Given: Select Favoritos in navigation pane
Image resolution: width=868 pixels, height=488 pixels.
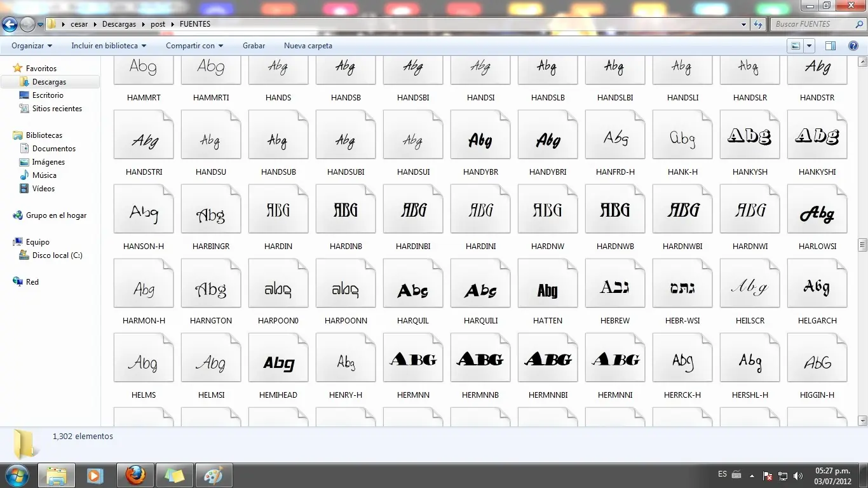Looking at the screenshot, I should 41,68.
